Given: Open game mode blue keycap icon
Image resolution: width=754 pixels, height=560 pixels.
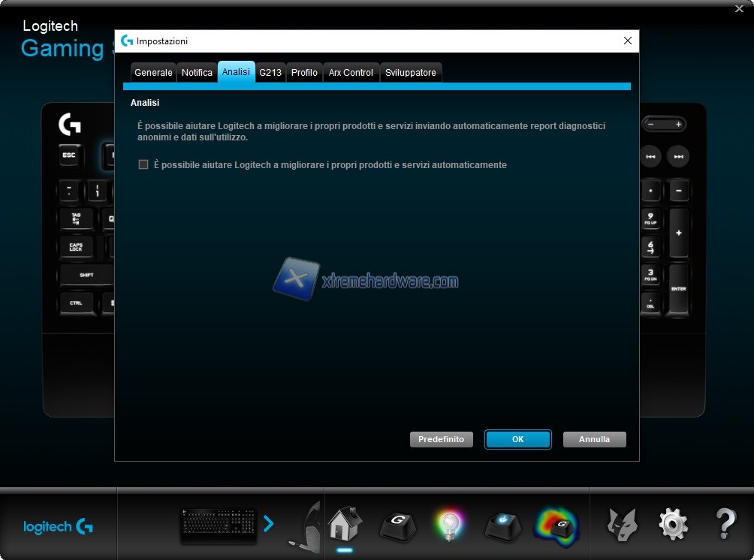Looking at the screenshot, I should coord(502,524).
